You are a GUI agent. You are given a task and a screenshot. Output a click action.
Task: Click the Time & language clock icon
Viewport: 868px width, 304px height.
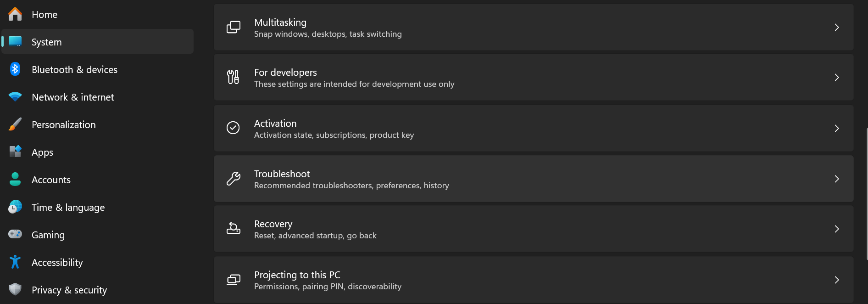click(15, 207)
